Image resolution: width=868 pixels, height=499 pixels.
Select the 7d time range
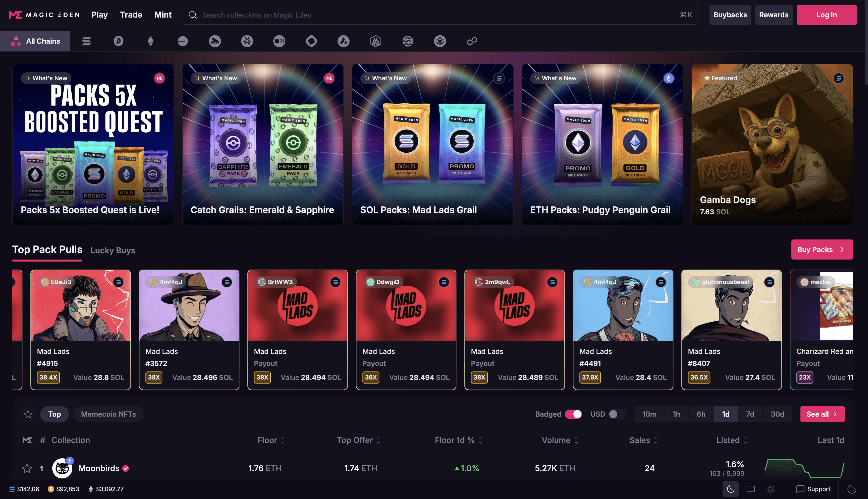[750, 414]
